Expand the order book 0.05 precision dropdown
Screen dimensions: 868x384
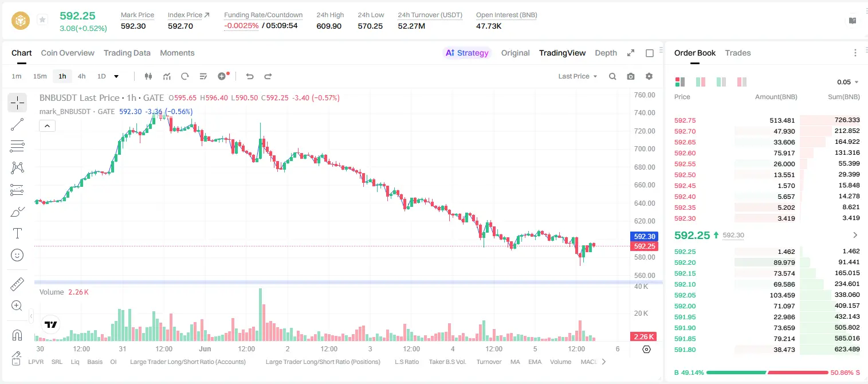(x=848, y=82)
